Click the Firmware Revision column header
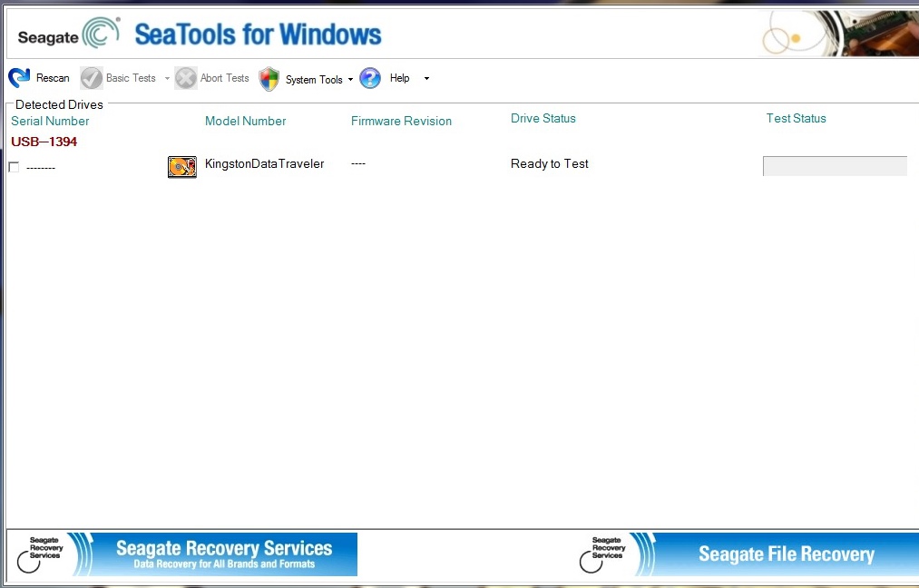The height and width of the screenshot is (588, 919). [x=402, y=122]
